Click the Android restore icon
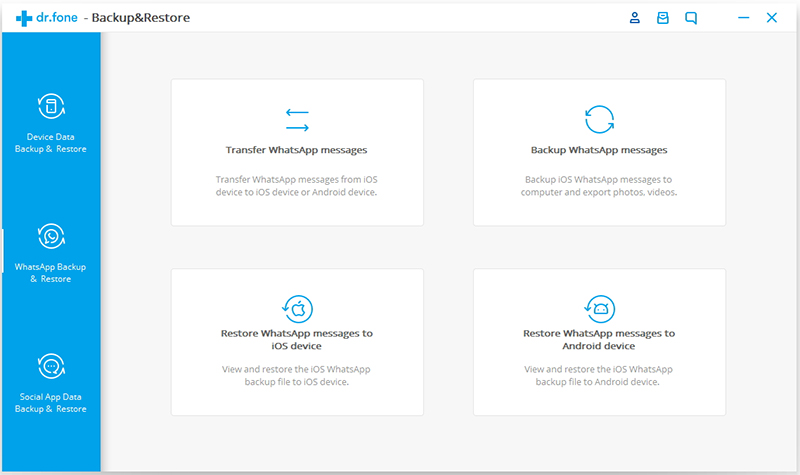 click(599, 309)
